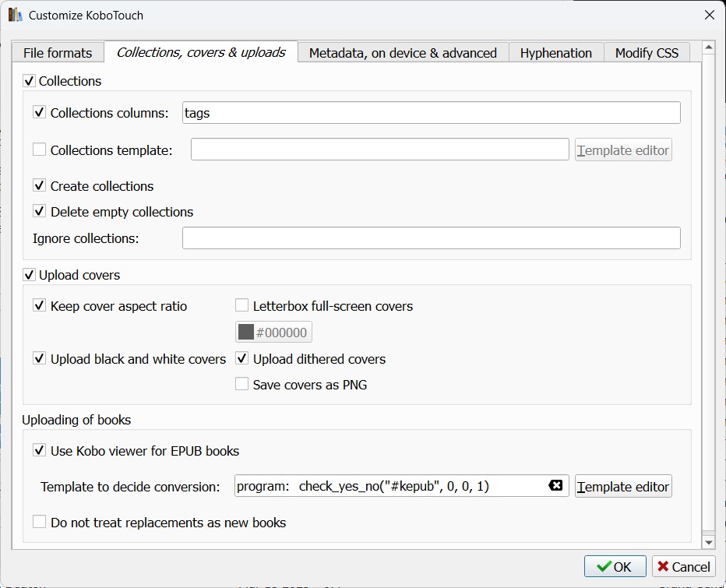Open Template editor for conversion template
Screen dimensions: 726x588
[623, 487]
